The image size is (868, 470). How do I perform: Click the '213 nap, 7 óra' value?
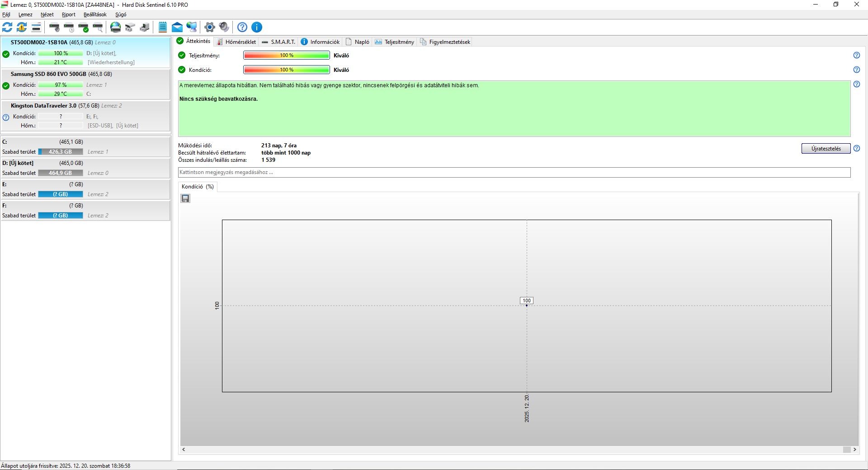point(279,146)
